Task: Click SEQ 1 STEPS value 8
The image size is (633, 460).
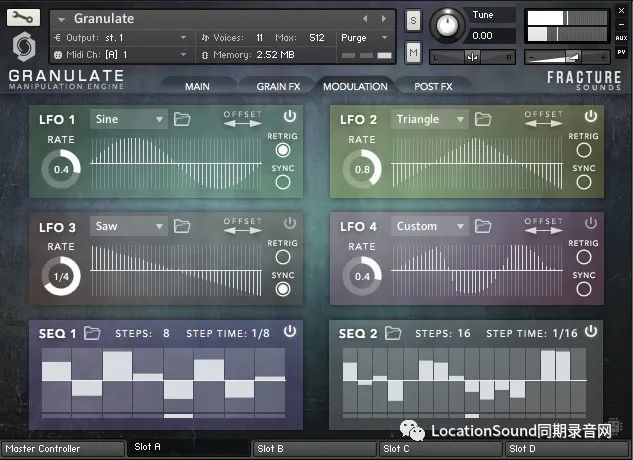Action: coord(166,334)
